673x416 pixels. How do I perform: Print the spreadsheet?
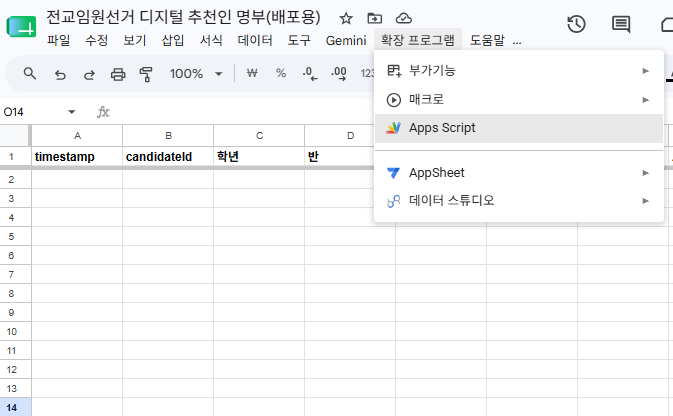click(118, 74)
